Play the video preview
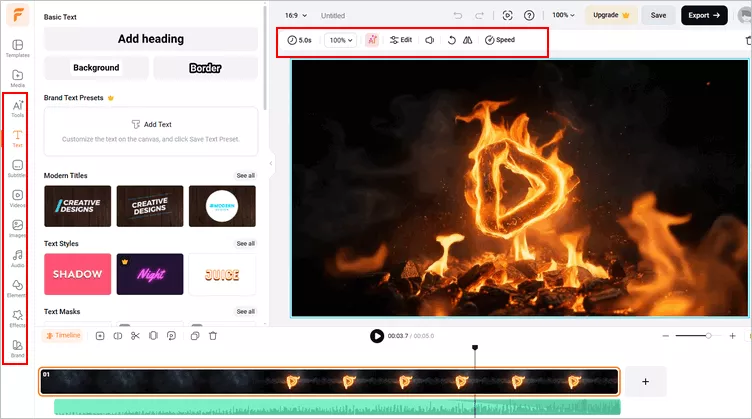The image size is (752, 419). click(376, 336)
